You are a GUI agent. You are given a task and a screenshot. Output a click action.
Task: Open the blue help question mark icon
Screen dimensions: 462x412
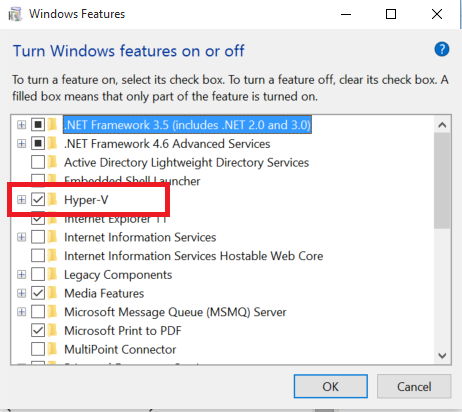pos(442,50)
